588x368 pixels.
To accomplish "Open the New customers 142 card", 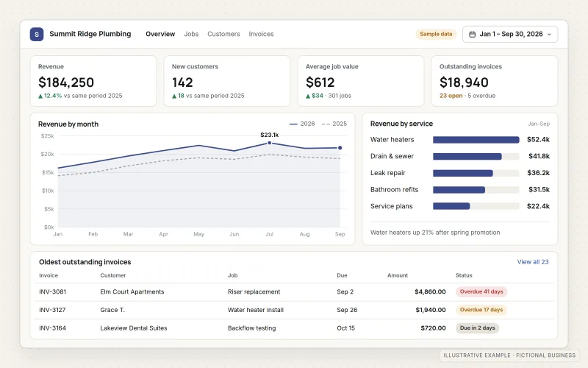I will pos(227,81).
